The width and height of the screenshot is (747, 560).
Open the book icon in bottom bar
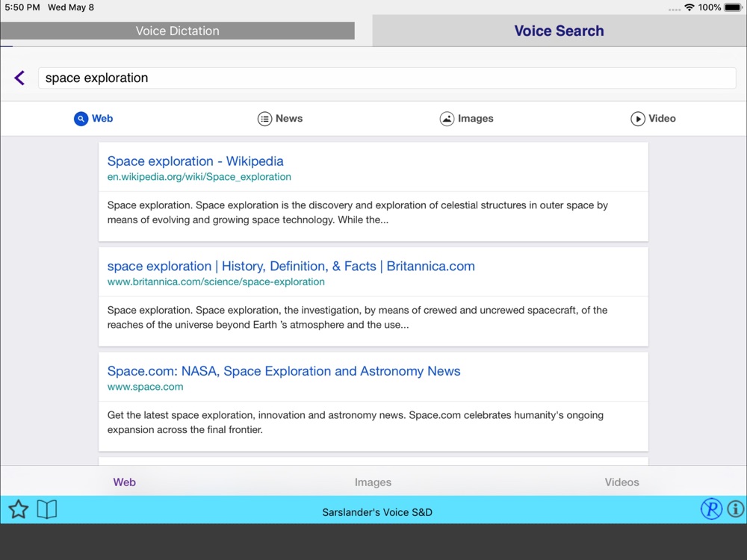[46, 509]
